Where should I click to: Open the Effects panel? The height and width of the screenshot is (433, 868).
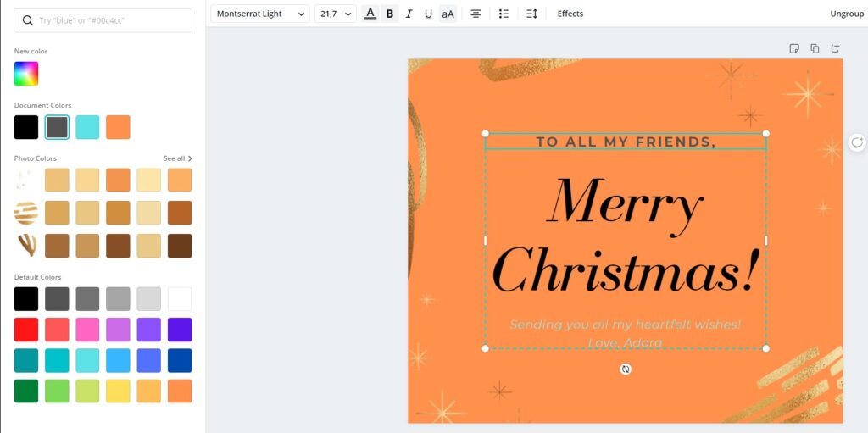click(570, 14)
